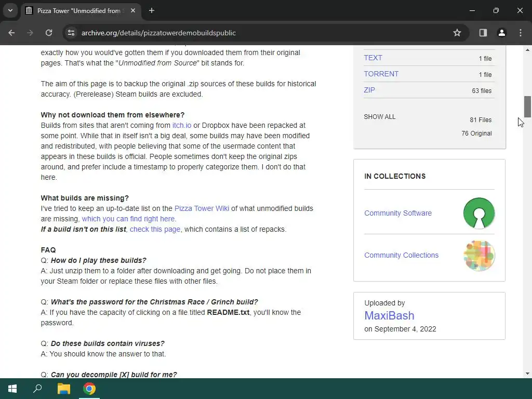The width and height of the screenshot is (532, 399).
Task: Click the Chrome taskbar icon
Action: (89, 389)
